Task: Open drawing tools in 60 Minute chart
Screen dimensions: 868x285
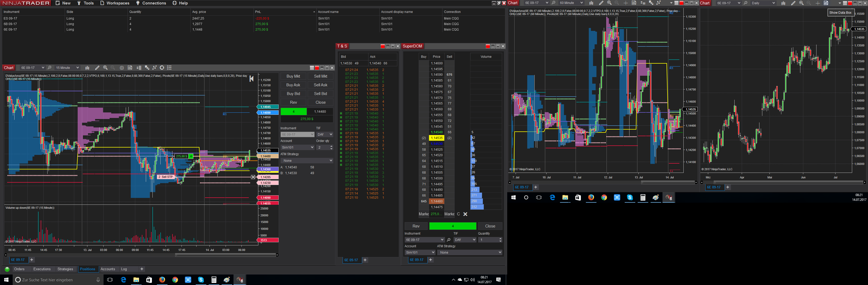Action: (601, 3)
